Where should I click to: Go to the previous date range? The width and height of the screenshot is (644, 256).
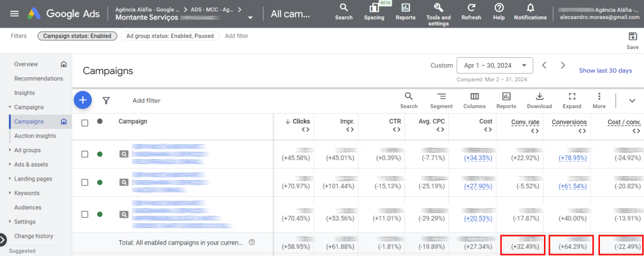click(544, 65)
